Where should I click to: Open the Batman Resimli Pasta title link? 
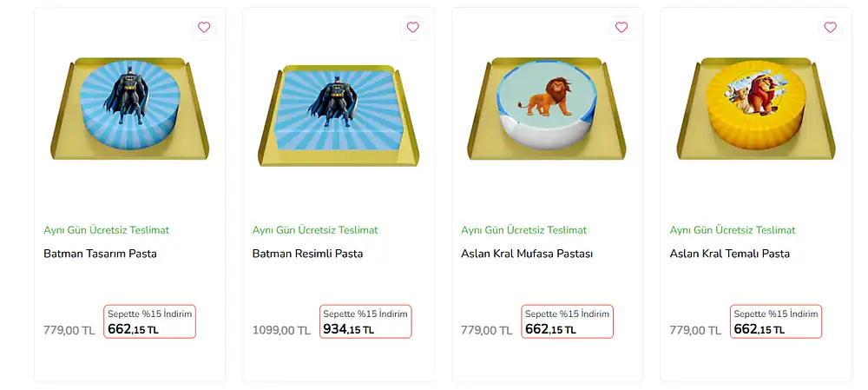pos(307,254)
